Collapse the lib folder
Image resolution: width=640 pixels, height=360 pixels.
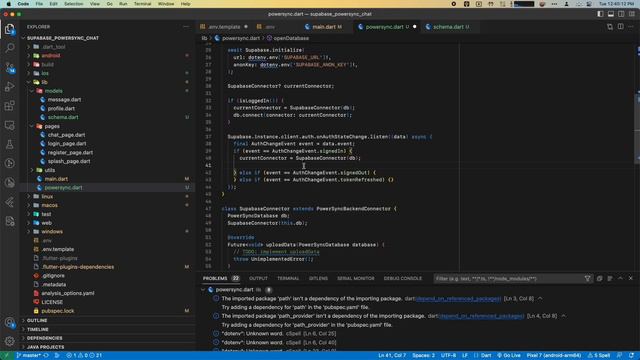(44, 82)
